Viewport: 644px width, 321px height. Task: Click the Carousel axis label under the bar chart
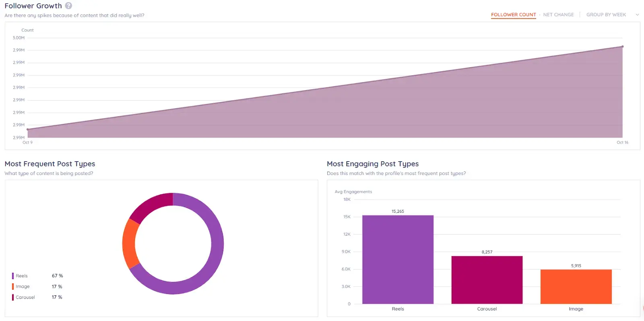pyautogui.click(x=487, y=309)
